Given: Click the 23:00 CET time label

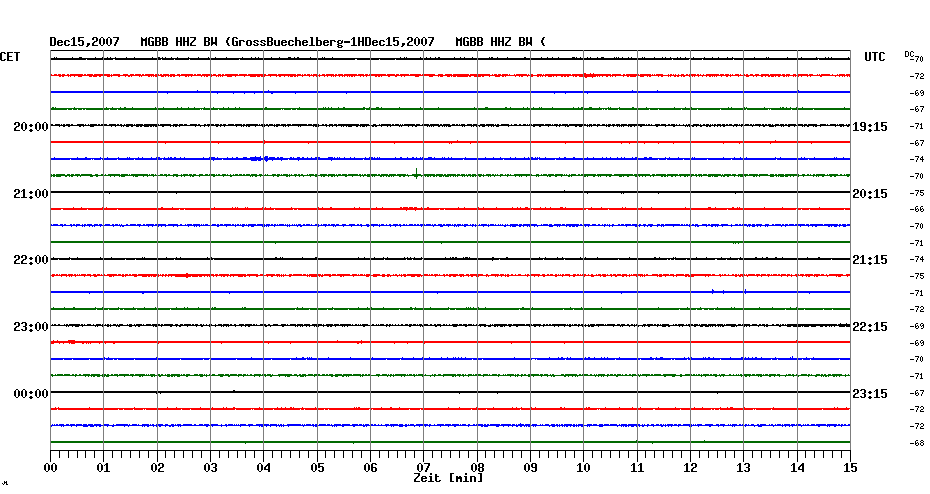Looking at the screenshot, I should (31, 327).
